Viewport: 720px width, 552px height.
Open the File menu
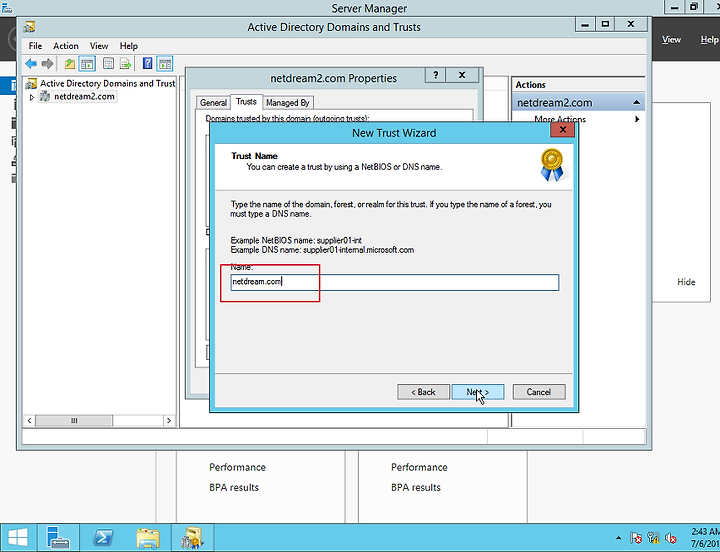(35, 46)
